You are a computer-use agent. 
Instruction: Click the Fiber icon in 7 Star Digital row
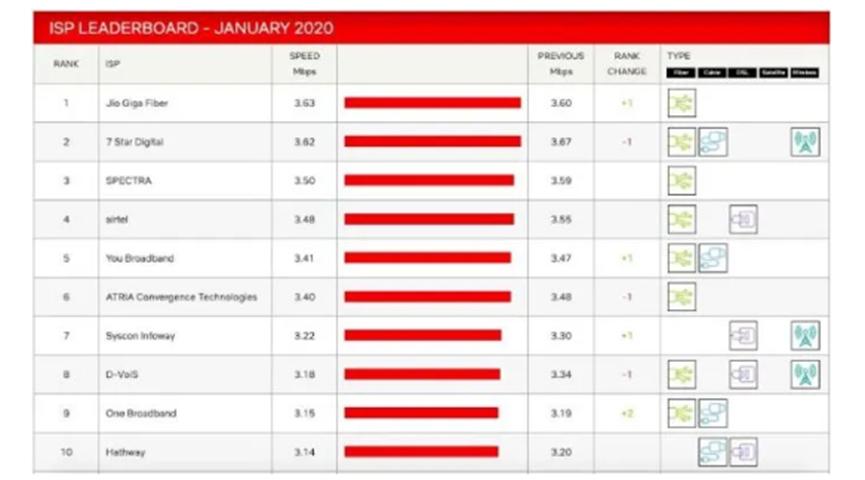coord(681,142)
